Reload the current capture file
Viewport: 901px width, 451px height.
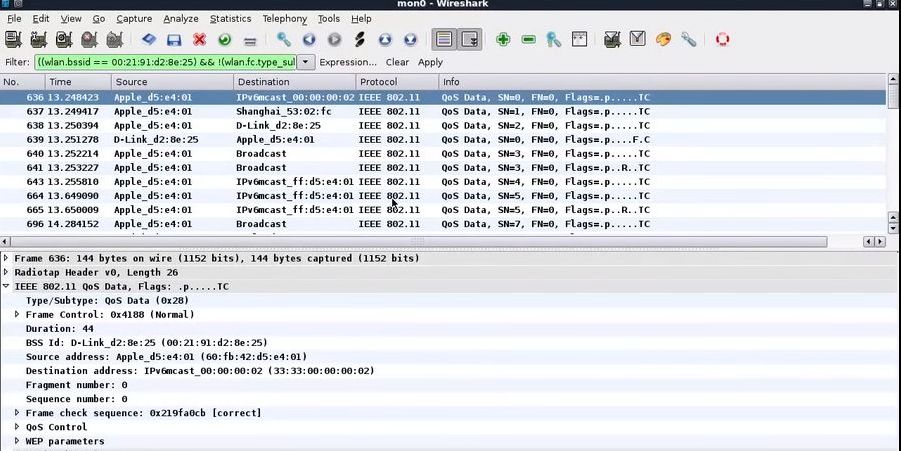coord(225,40)
